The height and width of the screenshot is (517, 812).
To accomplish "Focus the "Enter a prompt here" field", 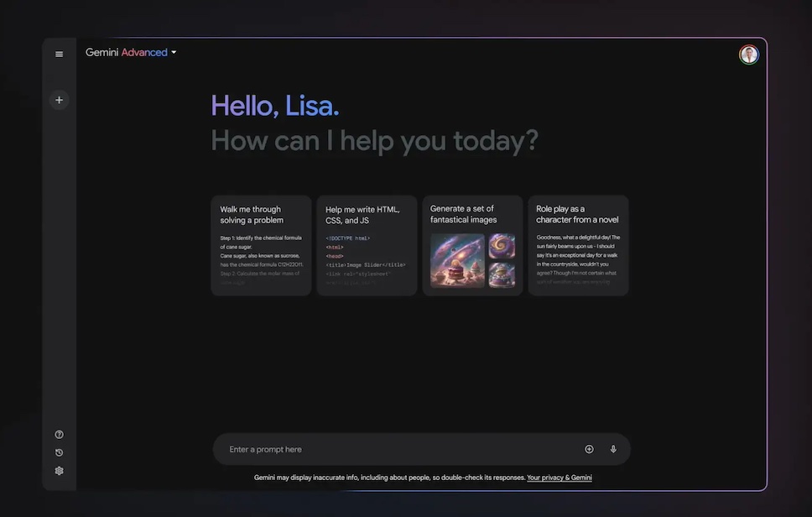I will [x=394, y=450].
